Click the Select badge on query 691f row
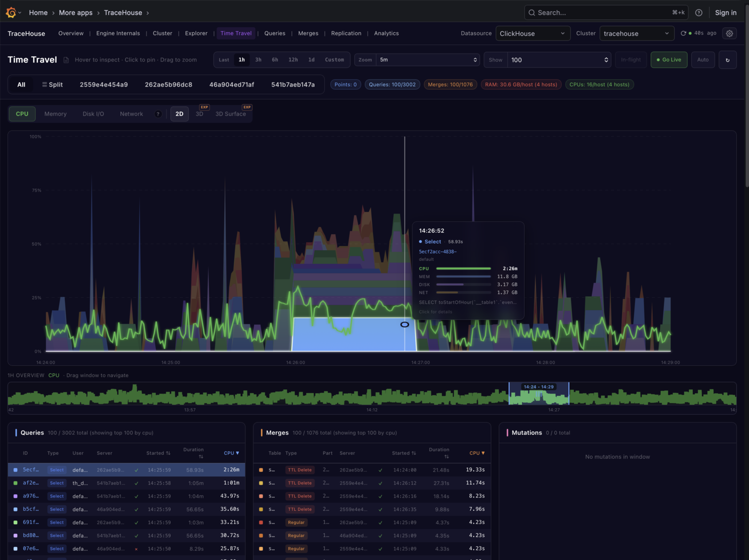The height and width of the screenshot is (560, 749). (x=57, y=523)
